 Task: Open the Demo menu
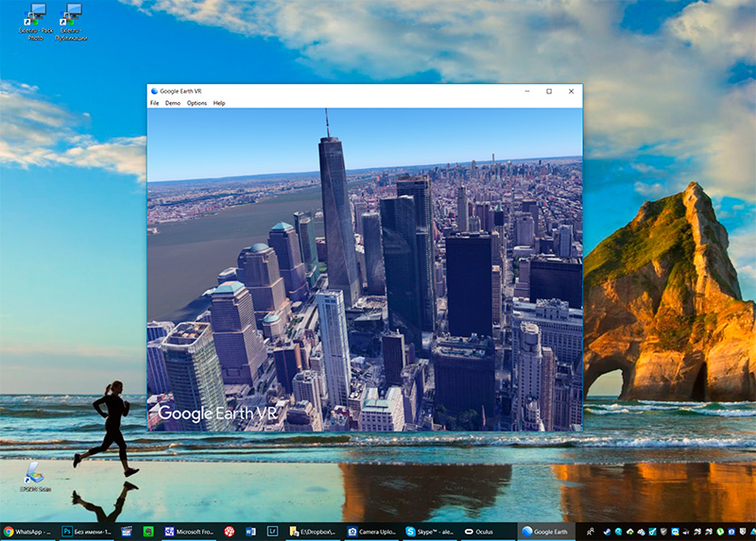click(173, 103)
